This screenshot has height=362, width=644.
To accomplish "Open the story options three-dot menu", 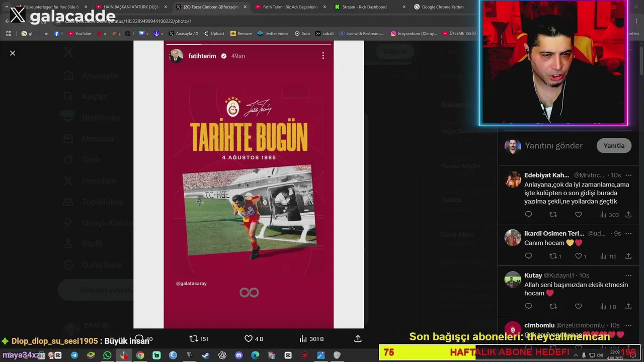I will tap(323, 56).
